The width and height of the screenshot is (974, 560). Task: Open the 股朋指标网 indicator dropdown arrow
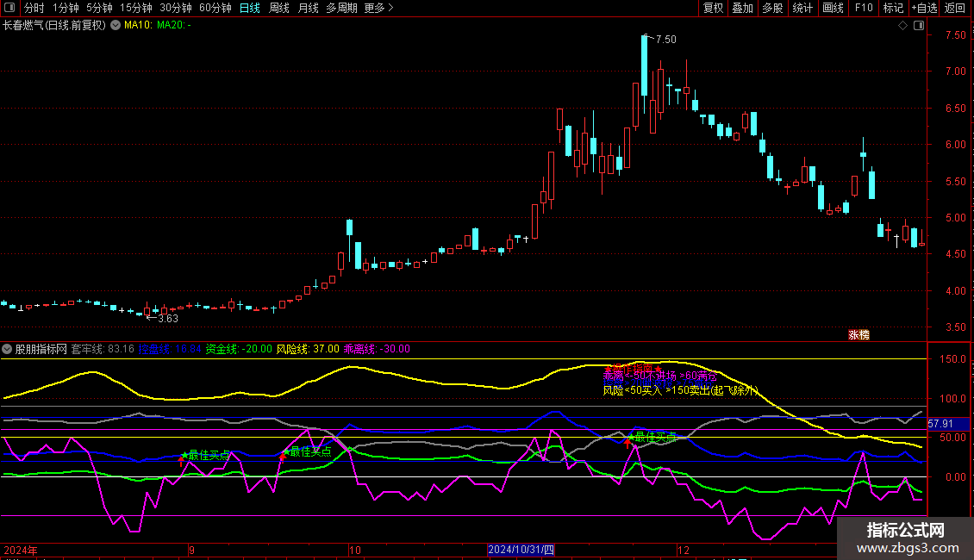8,349
